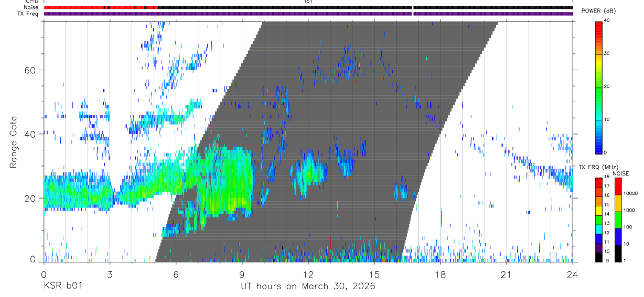The height and width of the screenshot is (297, 644).
Task: Click the '1000' label on the NOISE colorbar
Action: coord(629,210)
